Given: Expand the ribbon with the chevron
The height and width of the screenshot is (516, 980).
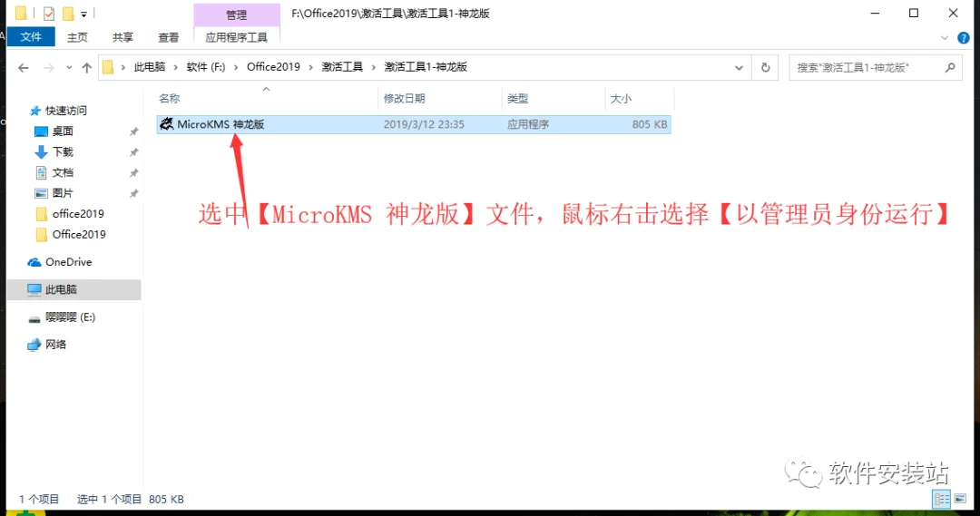Looking at the screenshot, I should (x=945, y=38).
